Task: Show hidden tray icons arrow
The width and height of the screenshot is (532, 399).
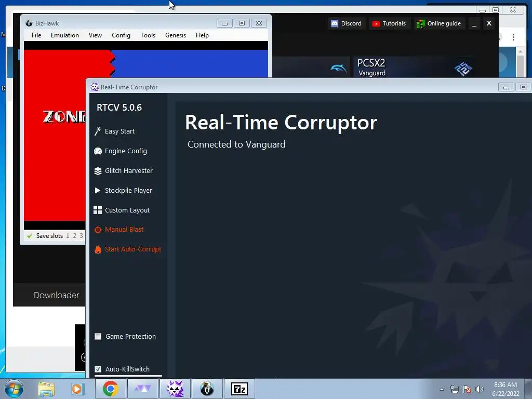Action: [442, 389]
